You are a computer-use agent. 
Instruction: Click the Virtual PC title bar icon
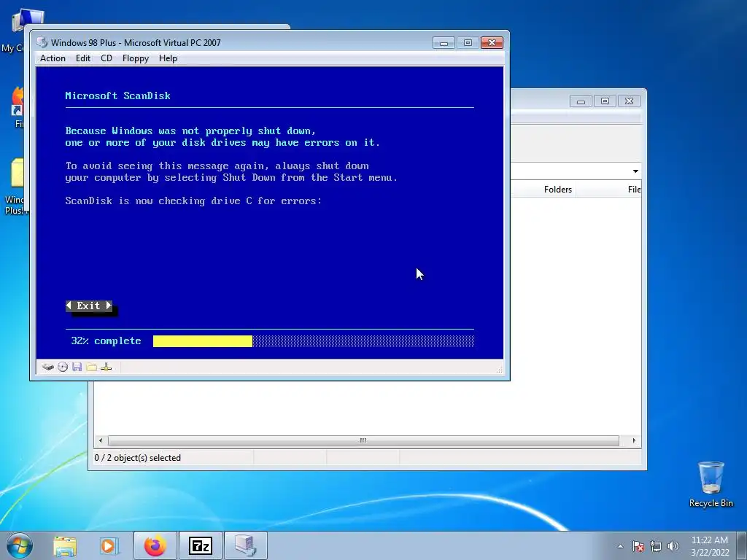pyautogui.click(x=42, y=42)
